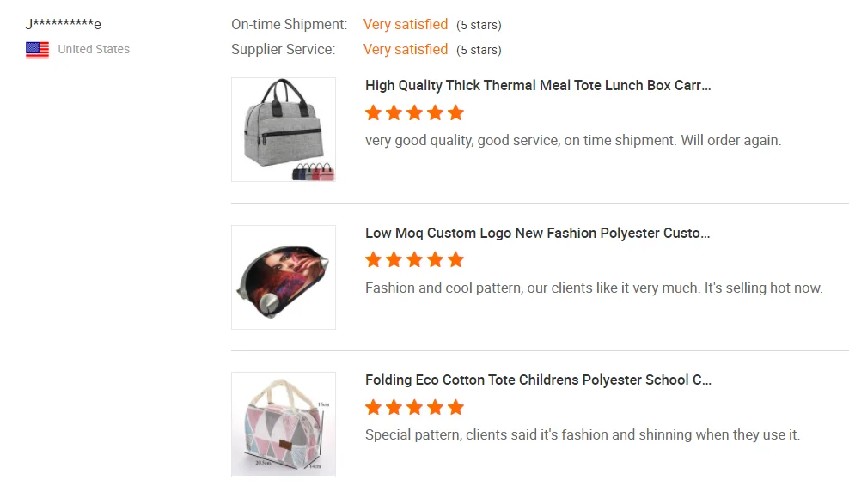
Task: Open the gray thermal lunch tote thumbnail
Action: pyautogui.click(x=283, y=129)
